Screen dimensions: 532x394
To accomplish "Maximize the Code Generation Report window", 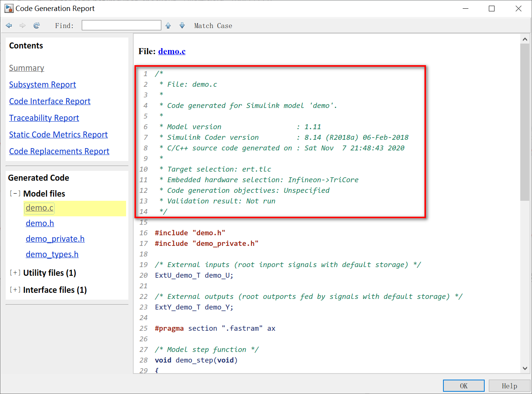I will 492,8.
